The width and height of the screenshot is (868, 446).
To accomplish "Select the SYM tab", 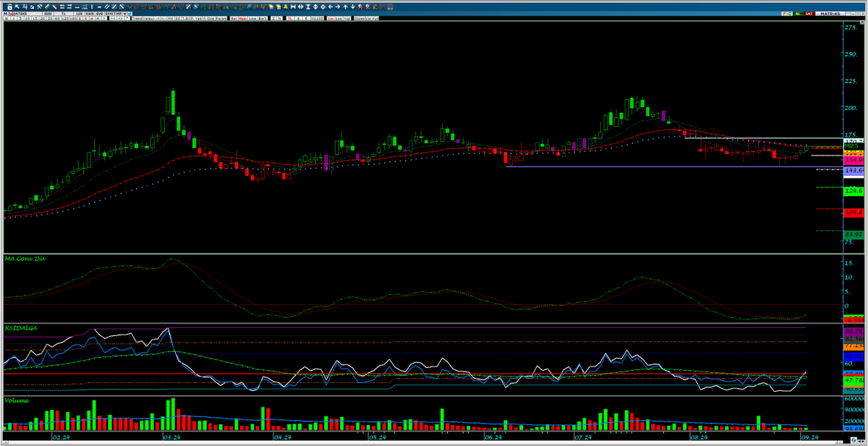I will (x=109, y=14).
